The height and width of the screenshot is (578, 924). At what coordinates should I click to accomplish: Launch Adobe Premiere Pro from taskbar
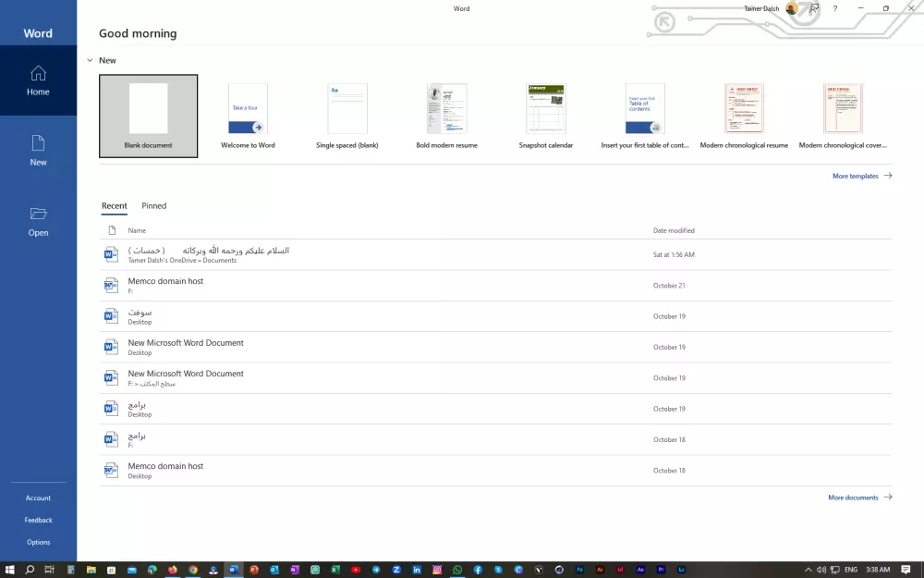[x=662, y=570]
